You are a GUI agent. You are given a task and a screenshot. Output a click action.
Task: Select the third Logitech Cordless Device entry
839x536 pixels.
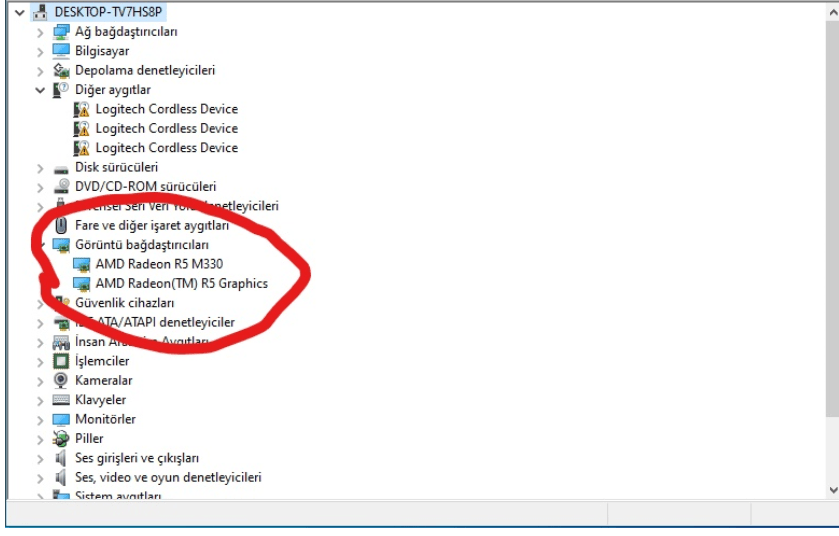[167, 148]
